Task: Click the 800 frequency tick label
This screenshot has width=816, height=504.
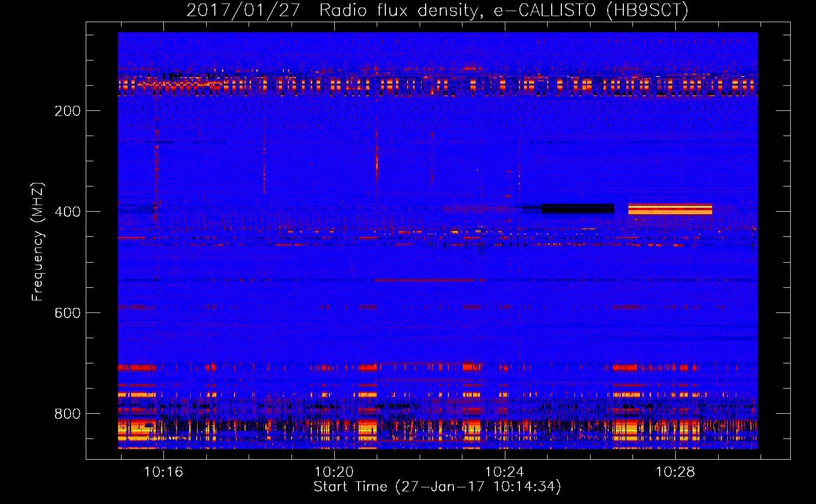Action: pyautogui.click(x=68, y=414)
